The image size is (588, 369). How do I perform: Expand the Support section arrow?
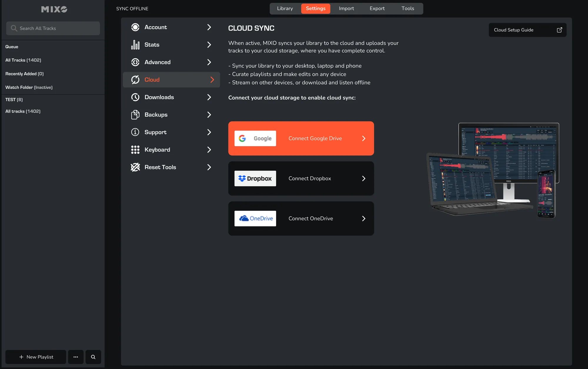click(209, 132)
